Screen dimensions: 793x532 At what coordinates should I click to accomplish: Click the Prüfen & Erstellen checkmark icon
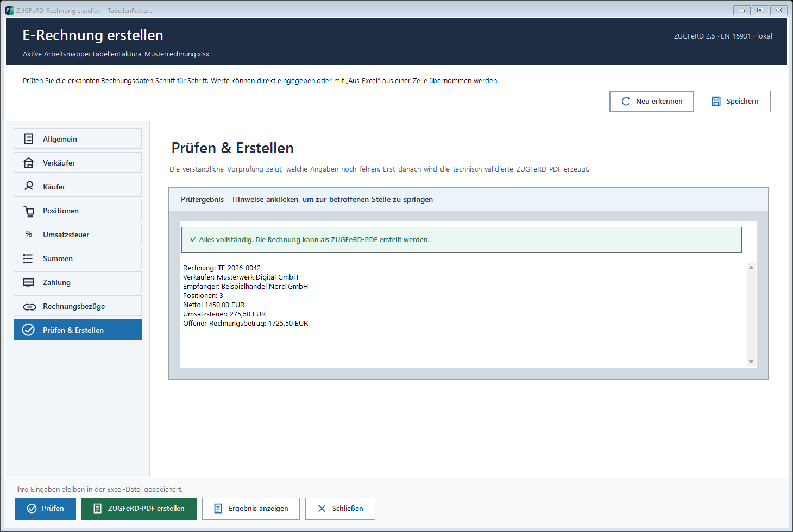pos(28,330)
